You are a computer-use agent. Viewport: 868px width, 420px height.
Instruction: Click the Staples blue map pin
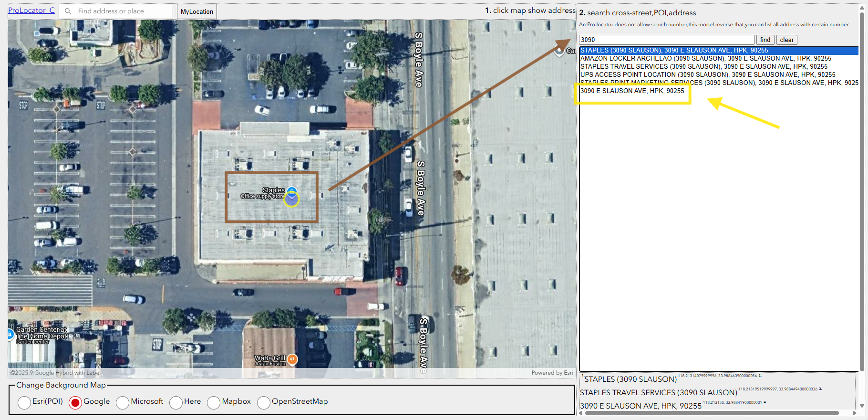tap(292, 191)
